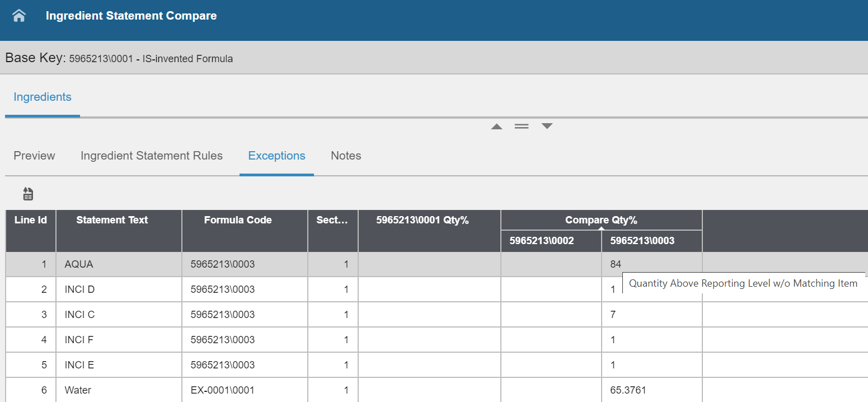Screen dimensions: 868x402
Task: Switch to the Preview tab
Action: [x=34, y=156]
